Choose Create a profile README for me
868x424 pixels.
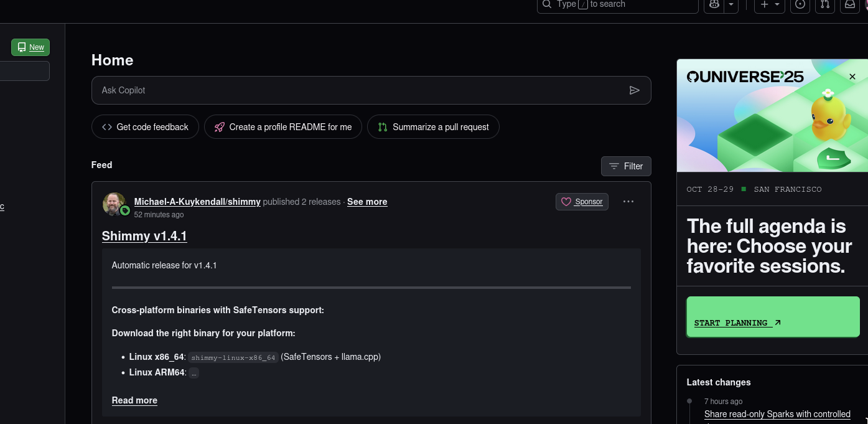point(283,127)
